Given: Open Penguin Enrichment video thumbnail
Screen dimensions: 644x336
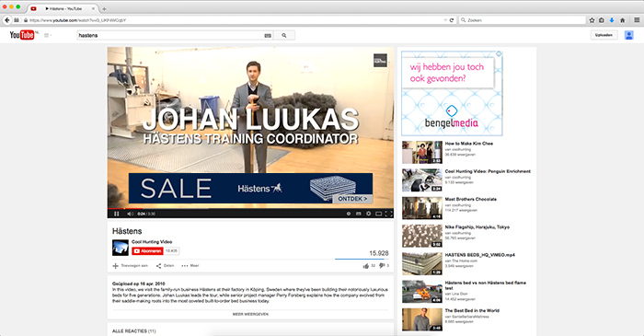Looking at the screenshot, I should click(422, 180).
